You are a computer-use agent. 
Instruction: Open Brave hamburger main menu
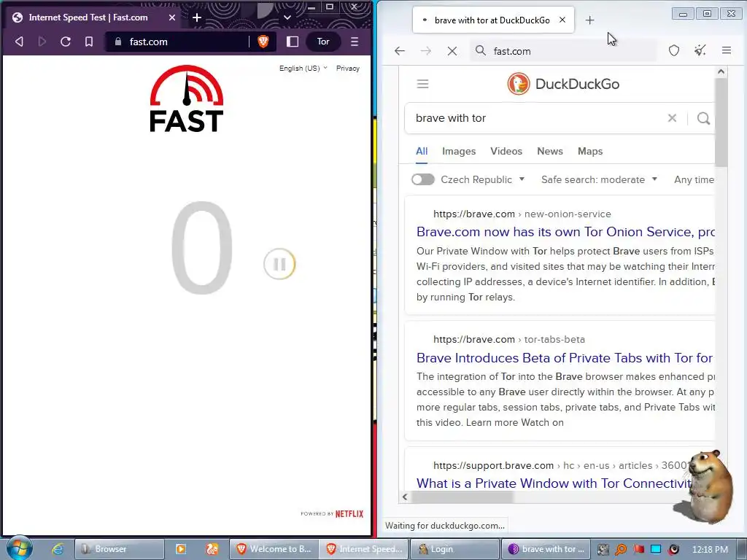(x=355, y=42)
